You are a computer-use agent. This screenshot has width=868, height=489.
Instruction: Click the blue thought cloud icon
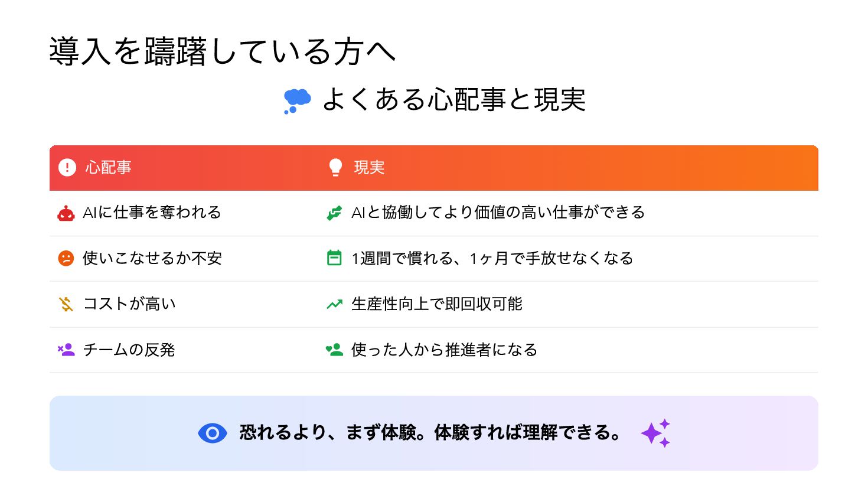(297, 100)
